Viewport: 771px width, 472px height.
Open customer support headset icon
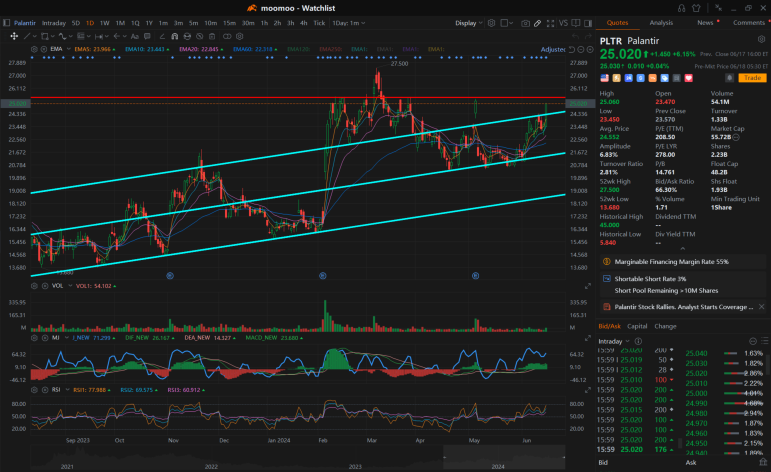click(x=682, y=8)
